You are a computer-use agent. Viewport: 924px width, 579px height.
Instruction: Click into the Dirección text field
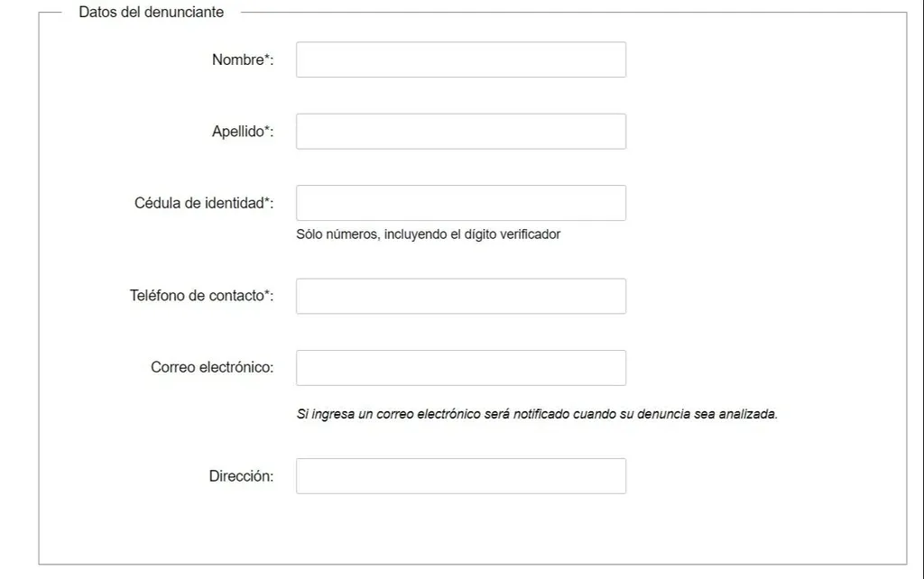[460, 476]
